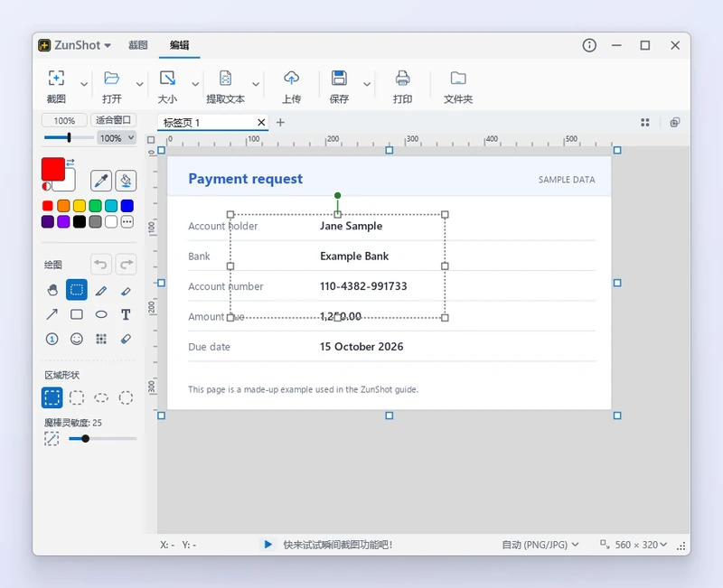The width and height of the screenshot is (723, 588).
Task: Toggle the magic wand selection
Action: click(52, 438)
